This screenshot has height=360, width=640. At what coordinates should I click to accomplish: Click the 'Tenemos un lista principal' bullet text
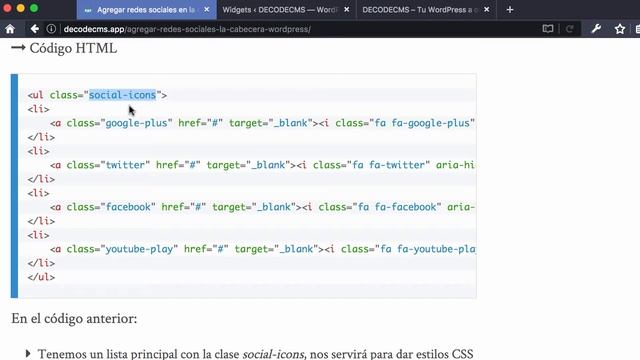tap(256, 353)
